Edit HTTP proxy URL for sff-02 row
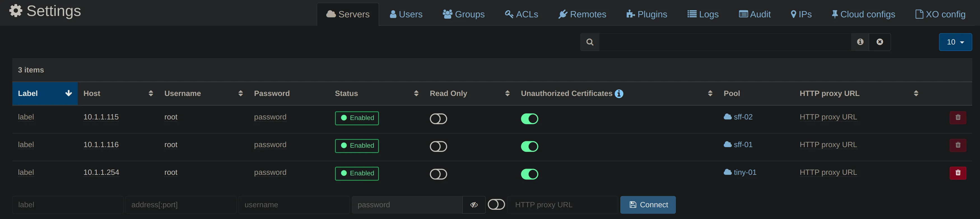 pos(828,117)
